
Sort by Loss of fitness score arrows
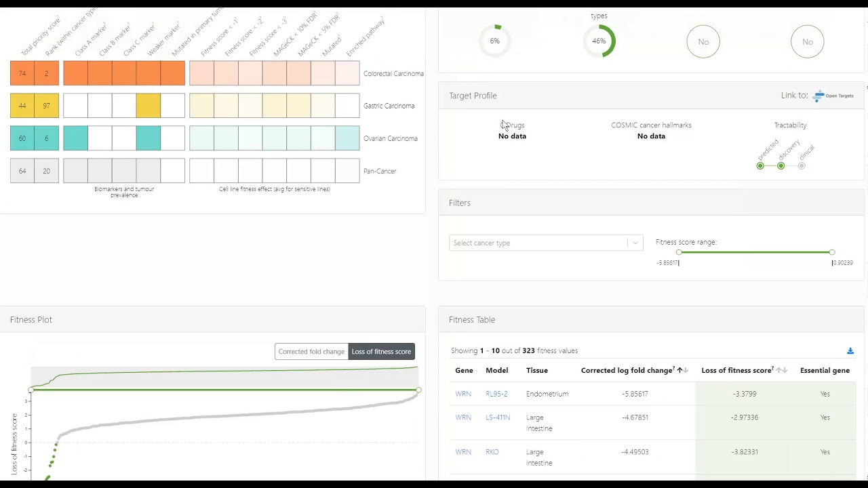781,371
